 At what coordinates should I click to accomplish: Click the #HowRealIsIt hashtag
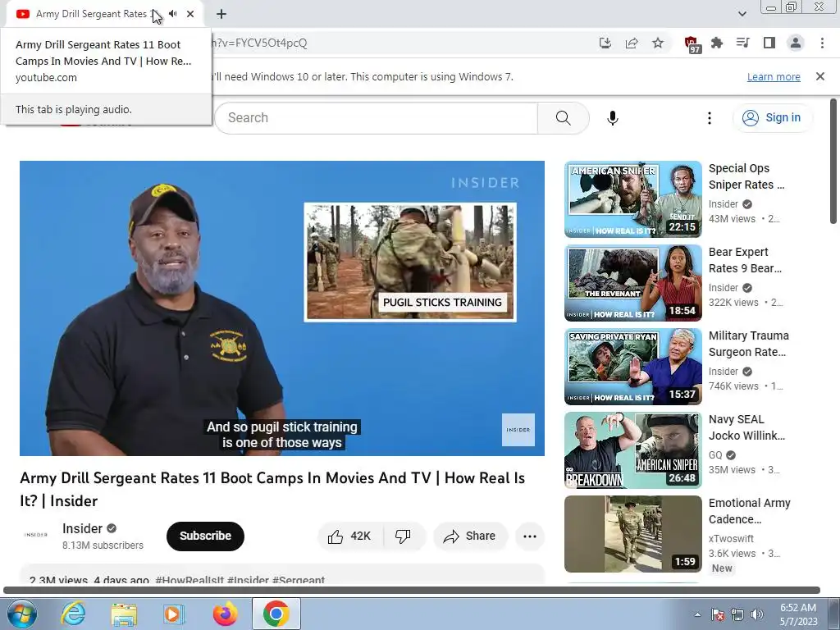pos(189,580)
